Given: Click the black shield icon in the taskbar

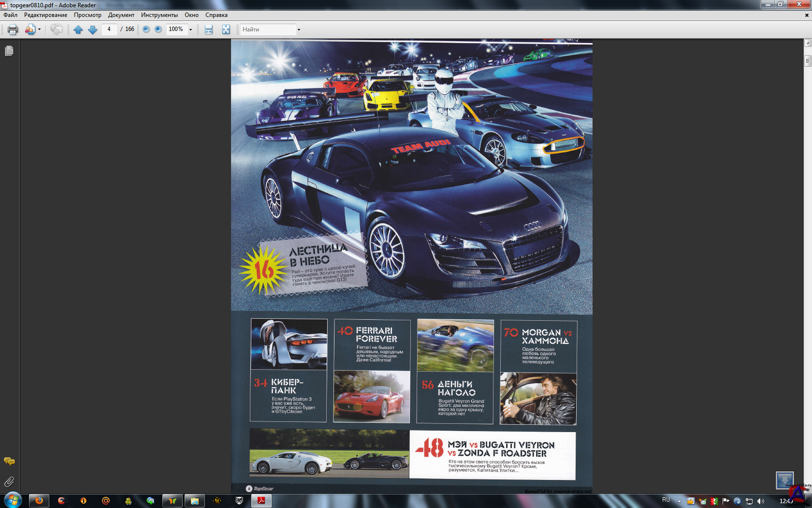Looking at the screenshot, I should click(x=239, y=501).
